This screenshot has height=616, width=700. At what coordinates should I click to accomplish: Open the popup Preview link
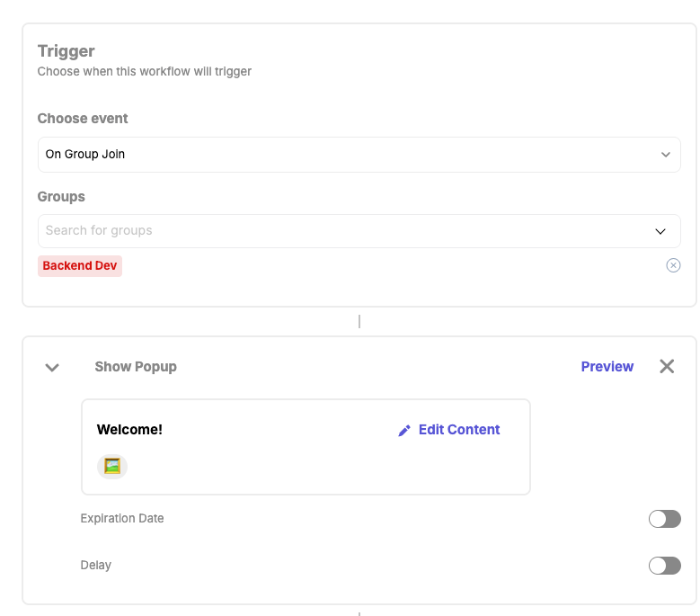click(x=607, y=367)
